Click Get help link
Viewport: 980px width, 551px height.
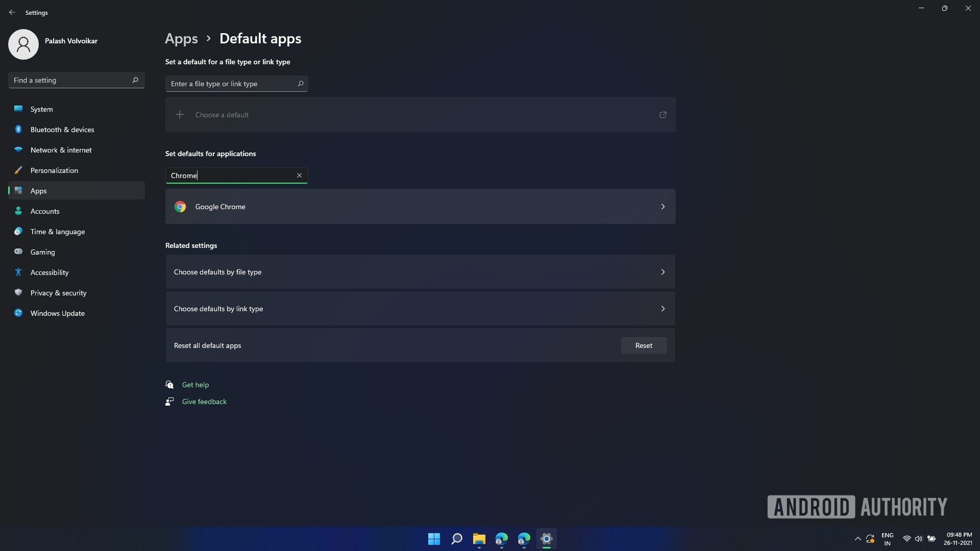click(x=194, y=384)
